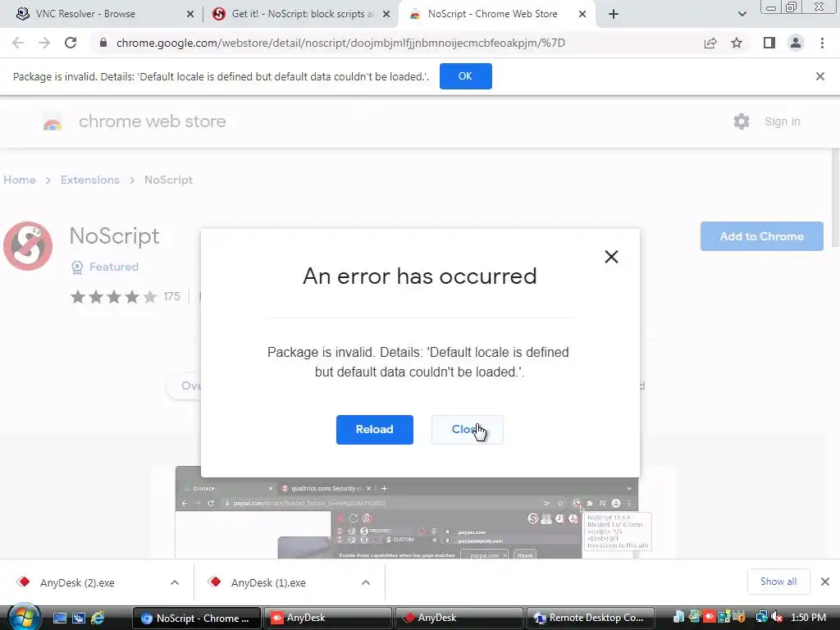Image resolution: width=840 pixels, height=630 pixels.
Task: Click first AnyDesk taskbar button with square icon
Action: click(x=328, y=618)
